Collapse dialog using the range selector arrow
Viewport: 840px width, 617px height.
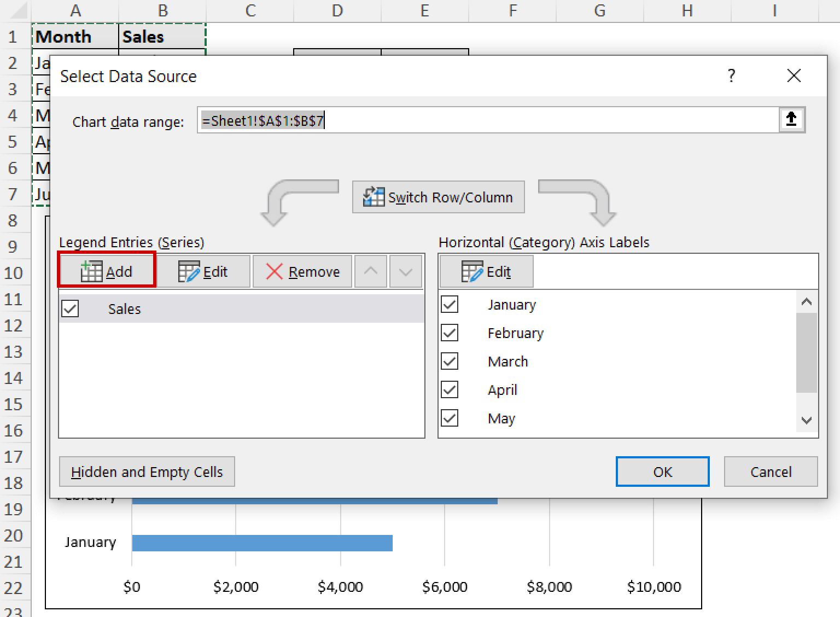point(791,120)
